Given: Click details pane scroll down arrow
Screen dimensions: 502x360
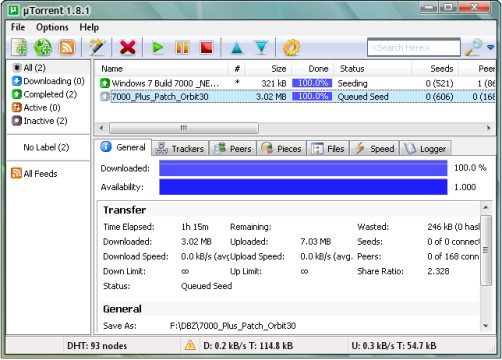Looking at the screenshot, I should tap(486, 326).
